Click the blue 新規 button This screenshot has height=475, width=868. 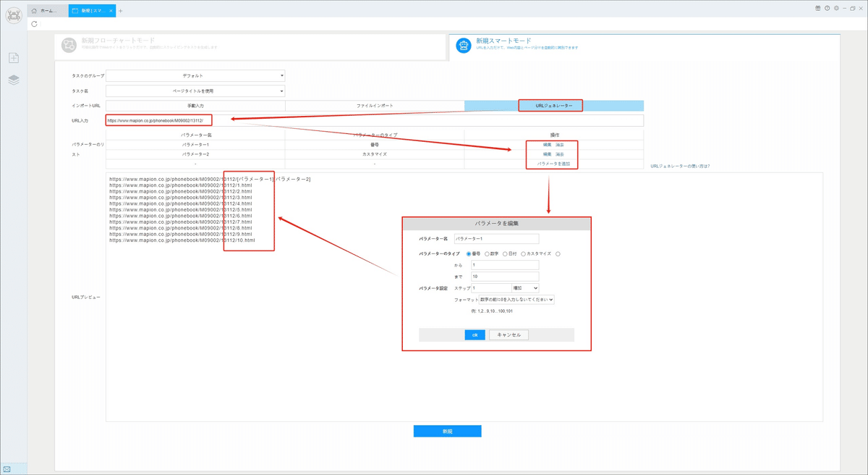pos(447,432)
